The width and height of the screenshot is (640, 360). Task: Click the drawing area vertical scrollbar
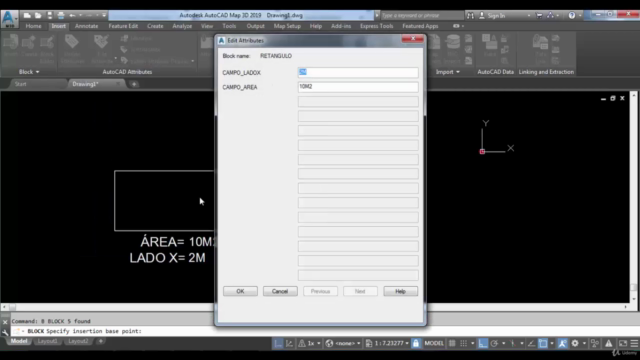point(633,197)
